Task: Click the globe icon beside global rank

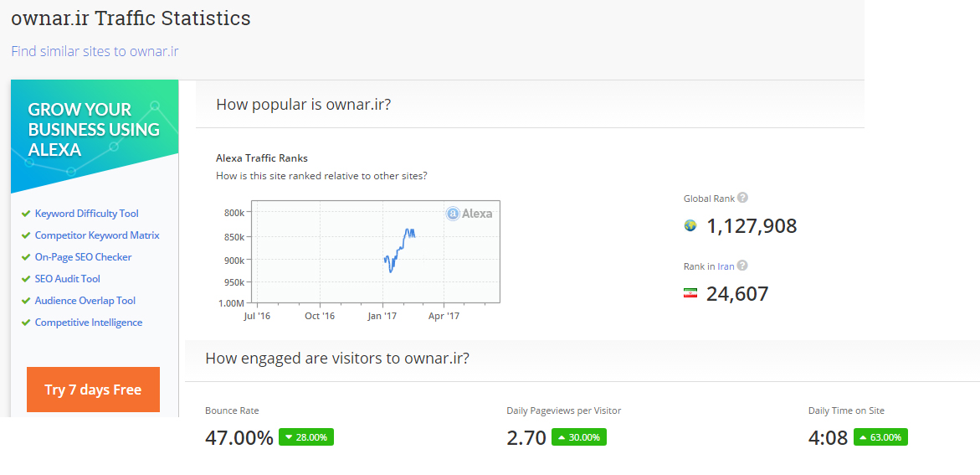Action: click(690, 225)
